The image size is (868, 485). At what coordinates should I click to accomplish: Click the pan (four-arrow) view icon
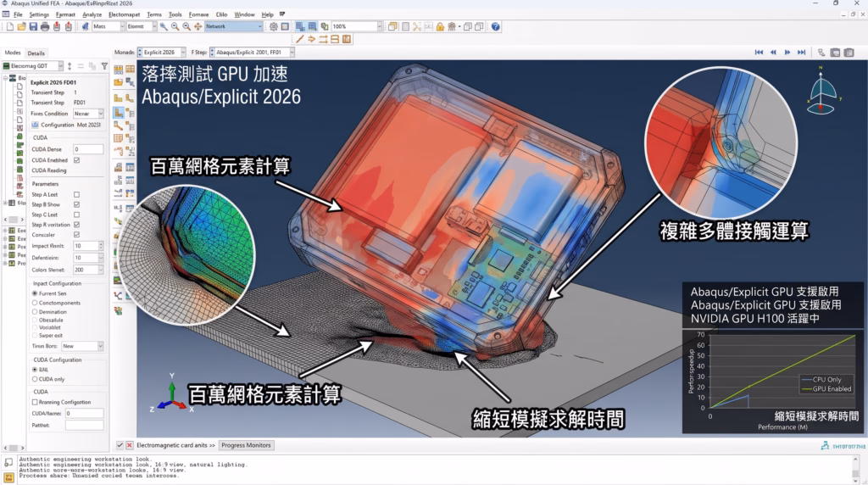(x=198, y=26)
